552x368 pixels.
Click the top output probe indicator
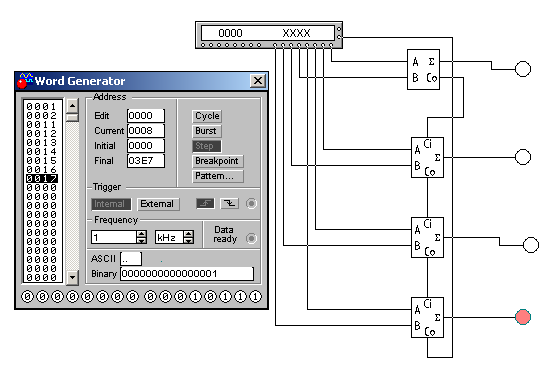(x=523, y=69)
